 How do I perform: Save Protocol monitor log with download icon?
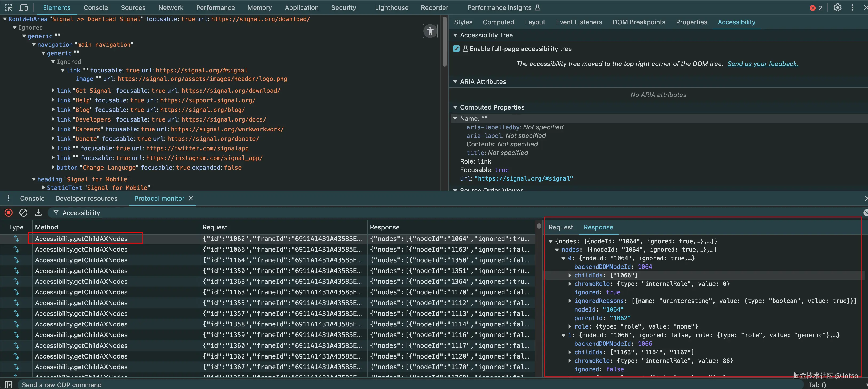[x=38, y=213]
